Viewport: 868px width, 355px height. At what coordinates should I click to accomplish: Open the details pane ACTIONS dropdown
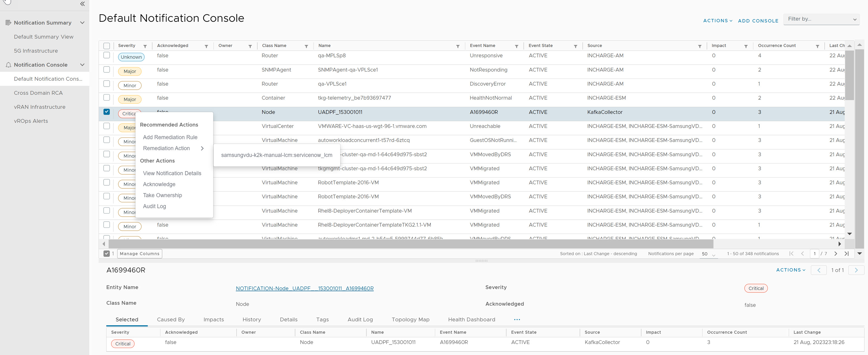[790, 270]
